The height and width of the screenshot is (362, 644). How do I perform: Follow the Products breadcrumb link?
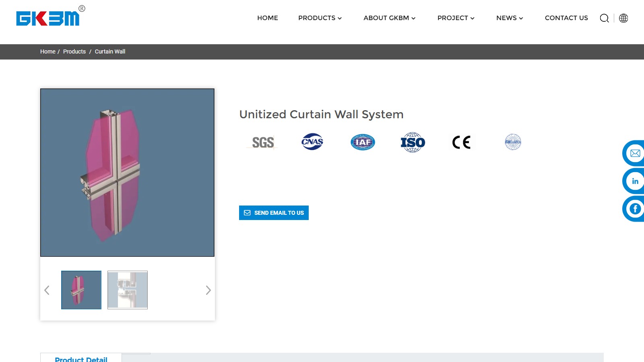pyautogui.click(x=74, y=51)
